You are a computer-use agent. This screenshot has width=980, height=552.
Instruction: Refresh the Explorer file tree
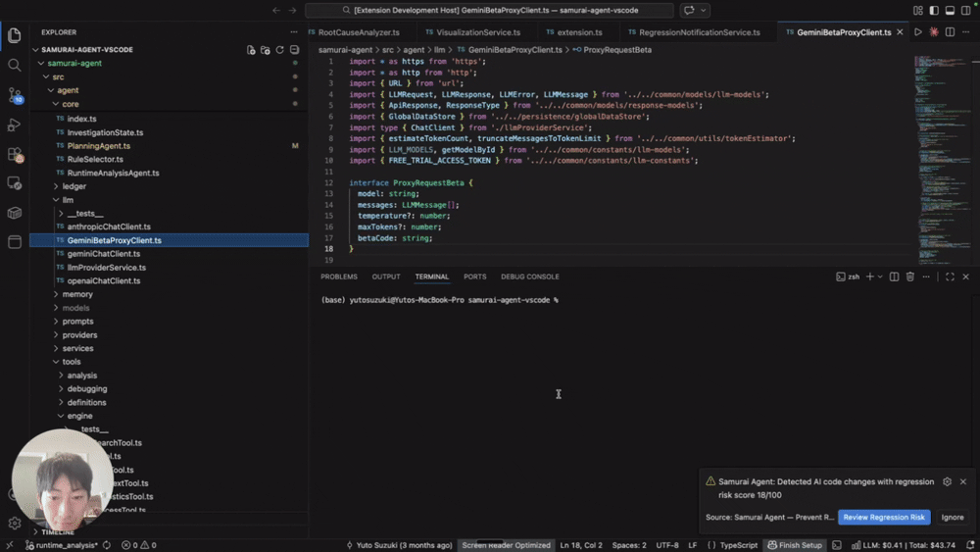click(279, 49)
